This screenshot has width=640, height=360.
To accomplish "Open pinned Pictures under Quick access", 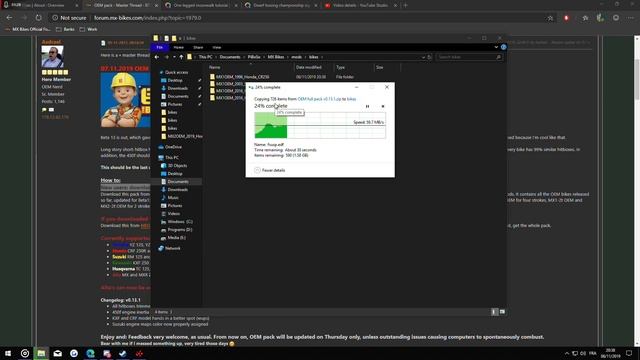I will 175,104.
